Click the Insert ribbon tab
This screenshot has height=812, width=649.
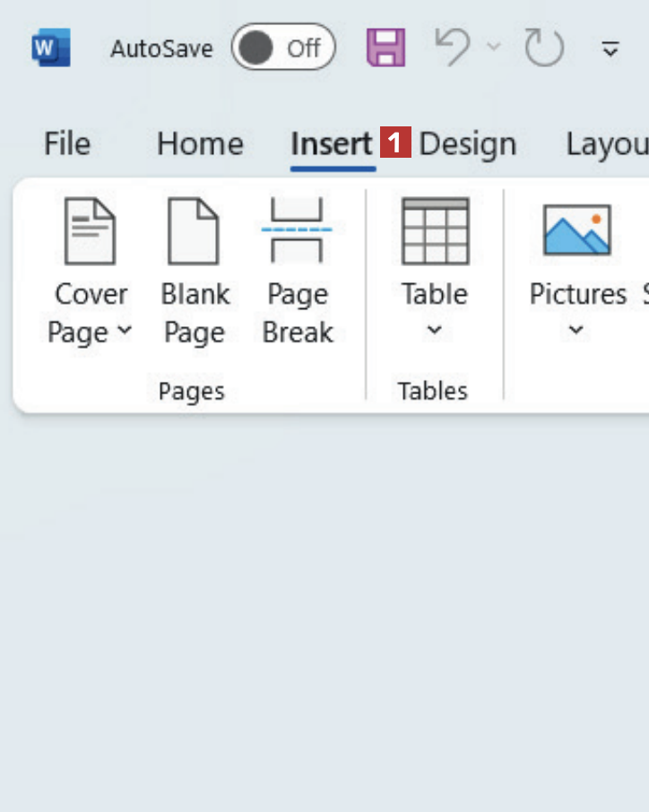[x=332, y=144]
